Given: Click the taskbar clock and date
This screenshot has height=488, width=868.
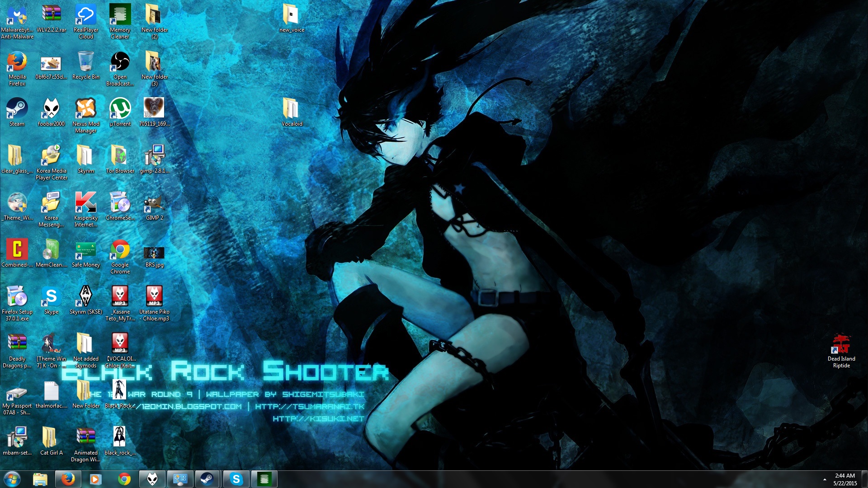Looking at the screenshot, I should click(845, 479).
